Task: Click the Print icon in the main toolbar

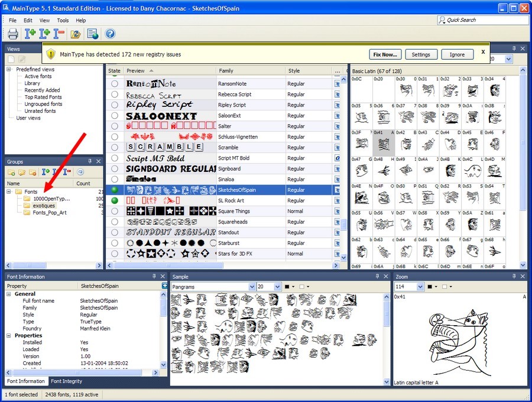Action: point(13,34)
